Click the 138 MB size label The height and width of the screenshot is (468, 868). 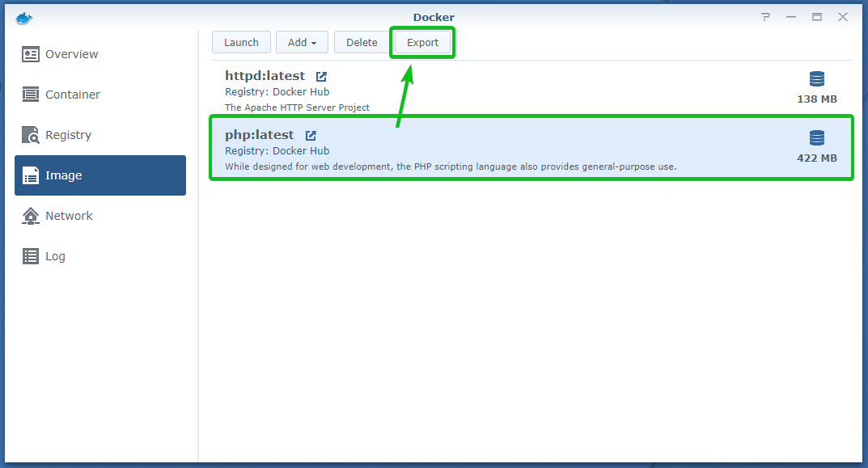[x=816, y=99]
